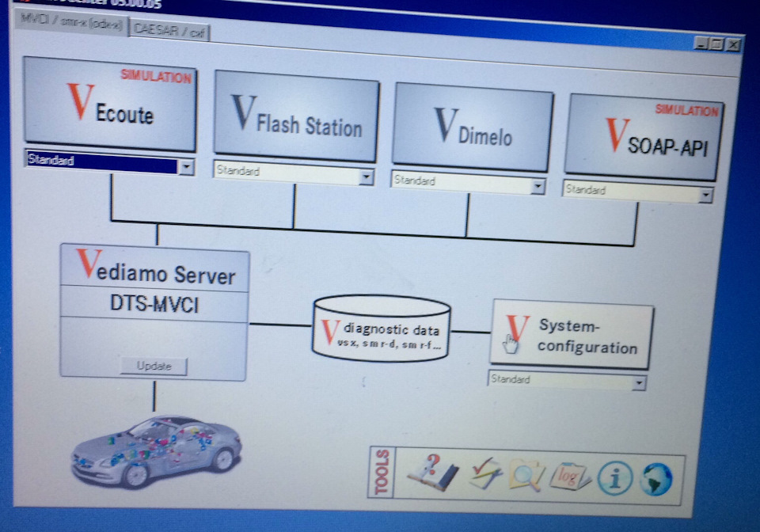Expand the System-configuration Standard dropdown arrow

coord(639,383)
